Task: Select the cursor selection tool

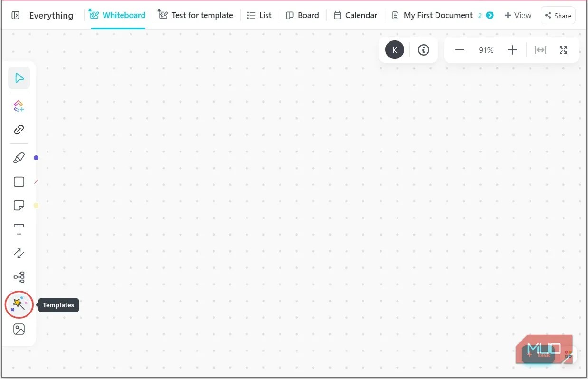Action: [19, 77]
